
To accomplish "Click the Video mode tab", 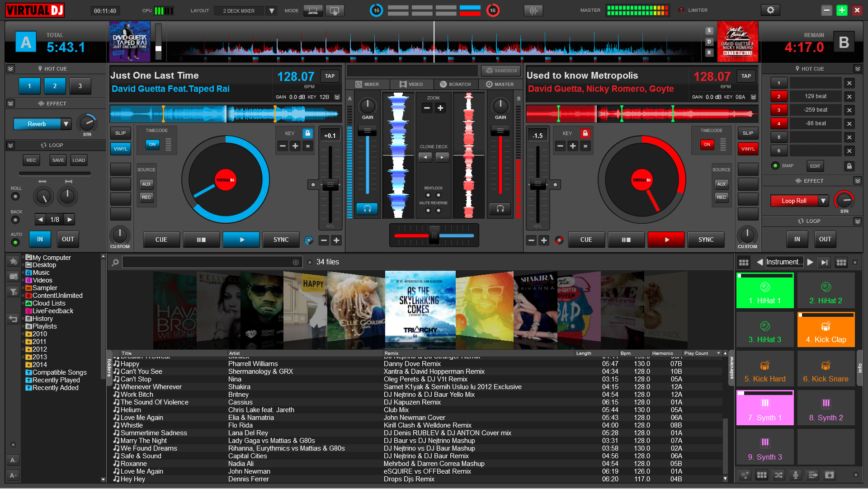I will point(411,84).
